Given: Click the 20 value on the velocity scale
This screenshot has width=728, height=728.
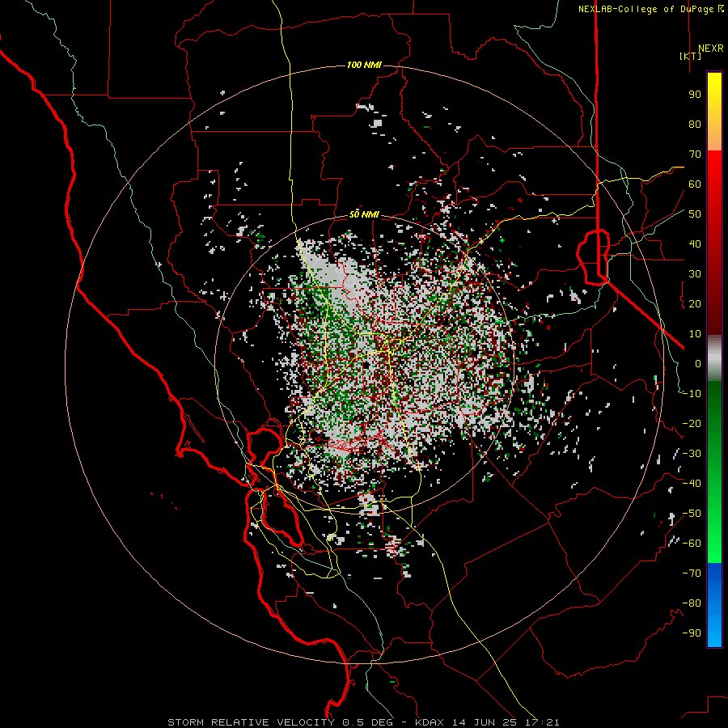Looking at the screenshot, I should 695,303.
